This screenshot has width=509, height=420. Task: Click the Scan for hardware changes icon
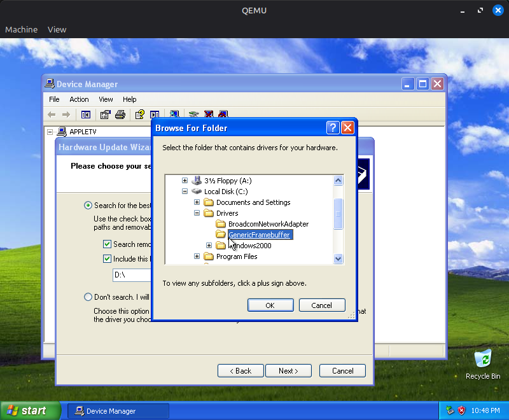(174, 114)
